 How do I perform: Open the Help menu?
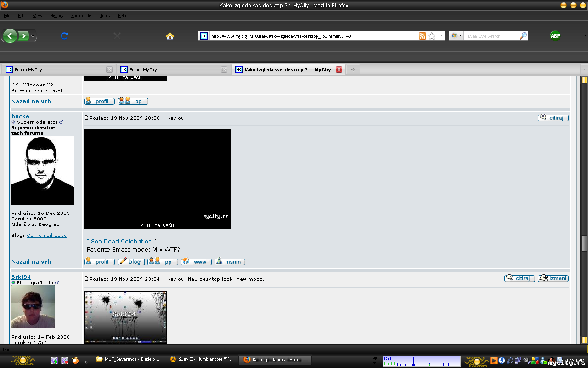coord(122,16)
